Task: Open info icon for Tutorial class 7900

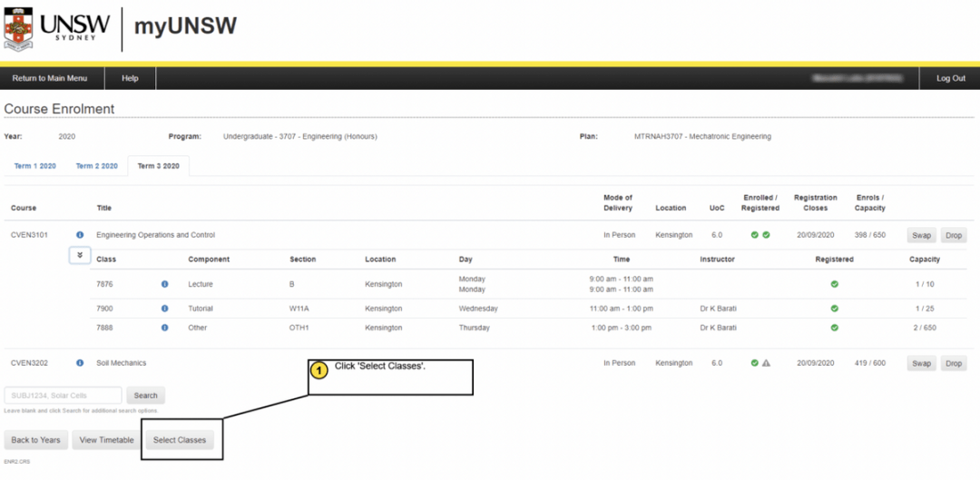Action: 164,309
